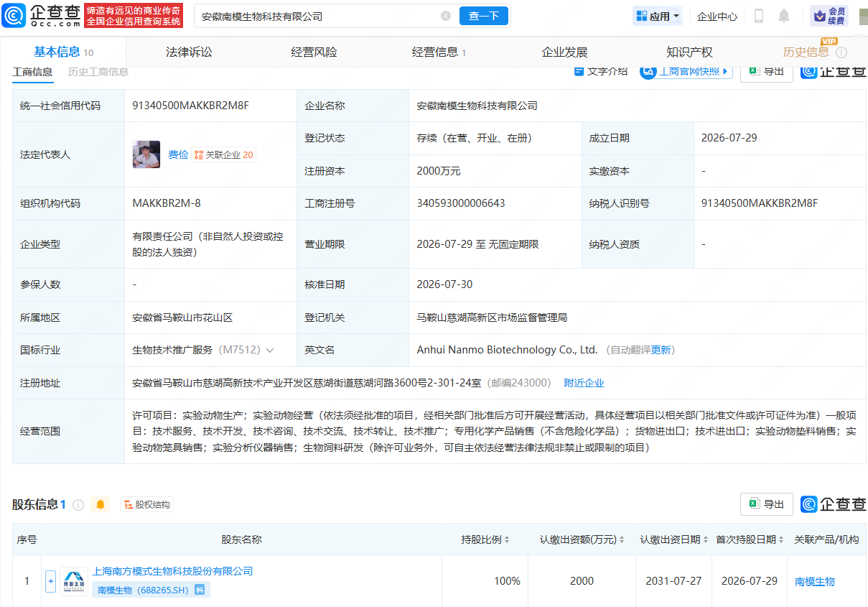The width and height of the screenshot is (868, 607).
Task: Click English name Anhui Nanmo Biotechnology
Action: (x=507, y=350)
